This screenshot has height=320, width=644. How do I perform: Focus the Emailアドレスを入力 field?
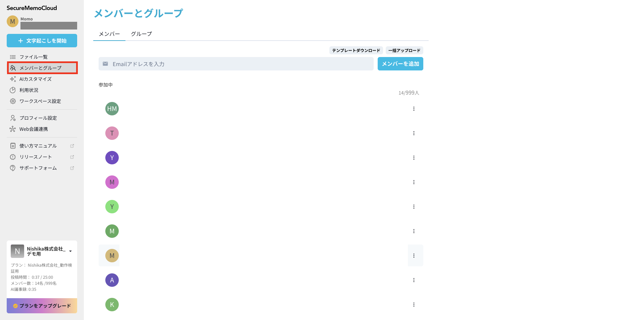point(236,64)
